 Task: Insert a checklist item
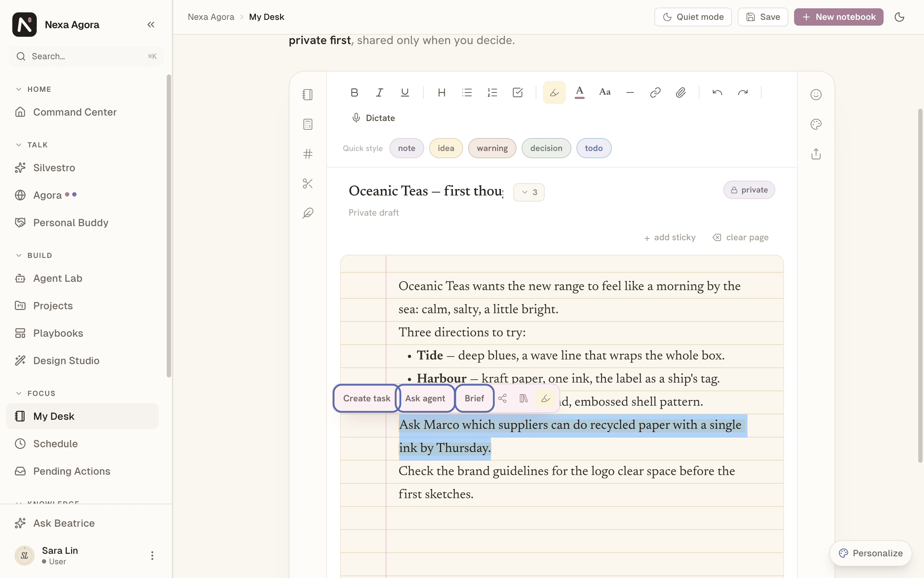point(517,92)
